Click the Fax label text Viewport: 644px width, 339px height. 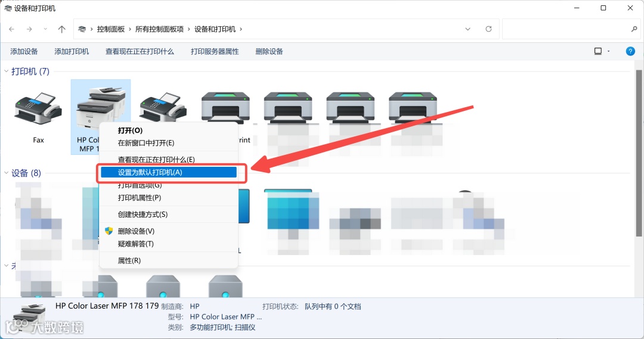click(x=38, y=140)
